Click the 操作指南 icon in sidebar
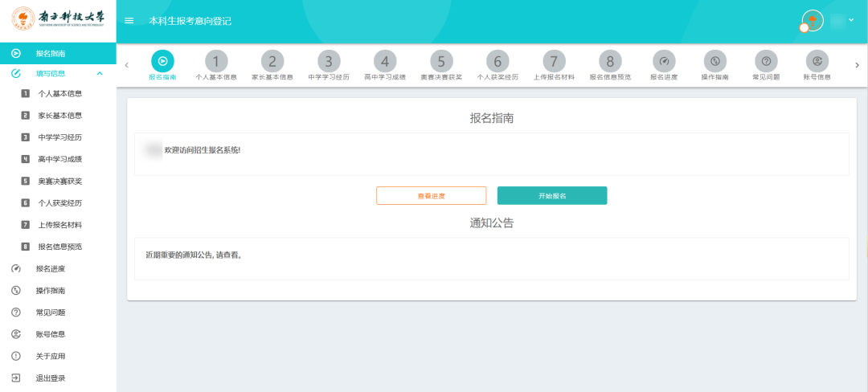Image resolution: width=868 pixels, height=392 pixels. pos(16,291)
